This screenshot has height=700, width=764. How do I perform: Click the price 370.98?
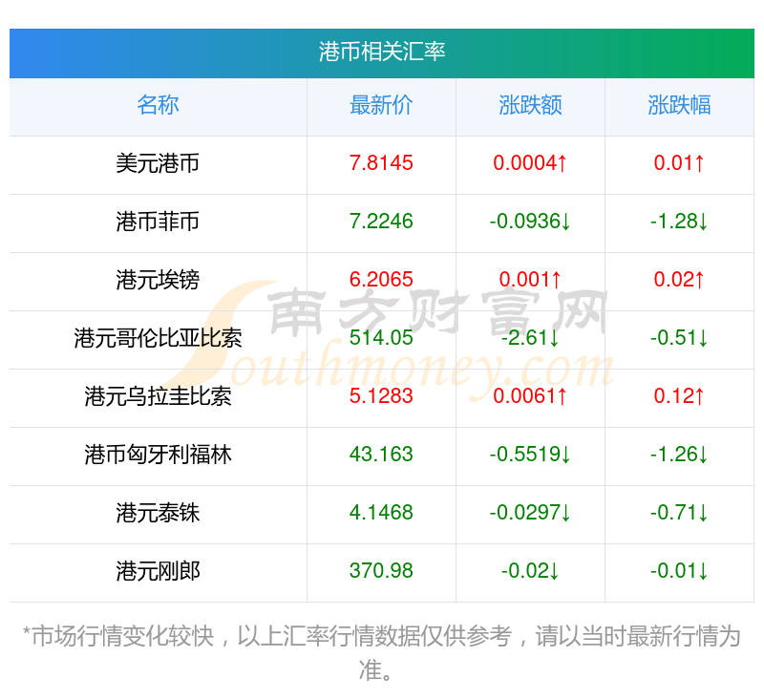[x=381, y=571]
